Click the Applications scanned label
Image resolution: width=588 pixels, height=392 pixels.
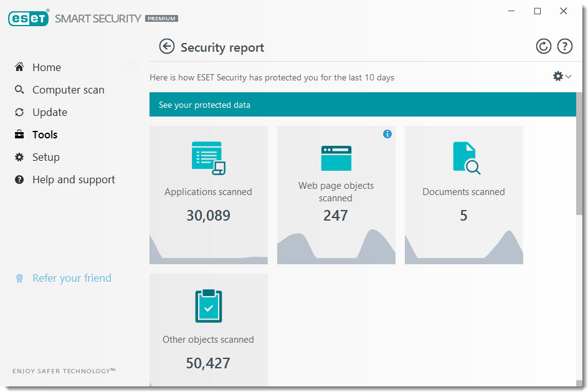click(x=208, y=192)
